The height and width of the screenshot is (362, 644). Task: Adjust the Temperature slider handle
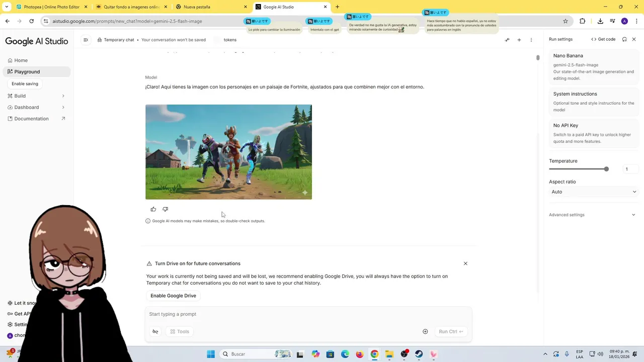(x=606, y=169)
